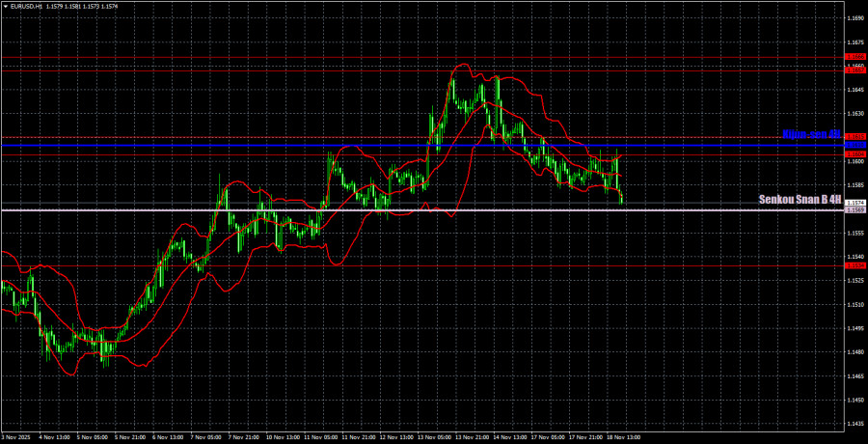Click the 11 Nov 21:00 time label
Screen dimensions: 868x444
coord(357,438)
